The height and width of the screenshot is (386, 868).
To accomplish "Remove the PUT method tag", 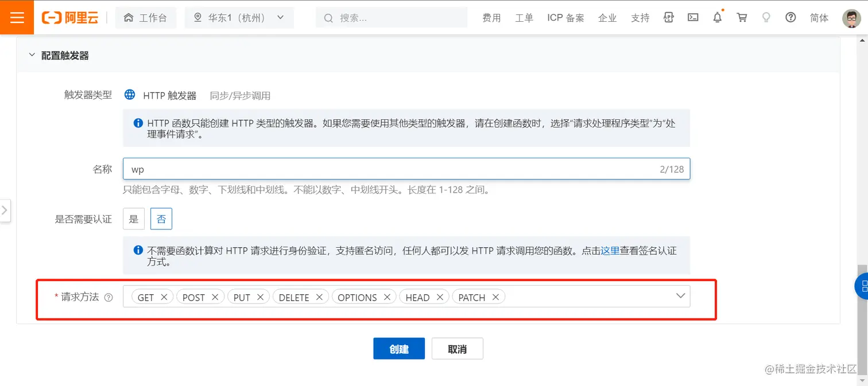I will coord(260,297).
